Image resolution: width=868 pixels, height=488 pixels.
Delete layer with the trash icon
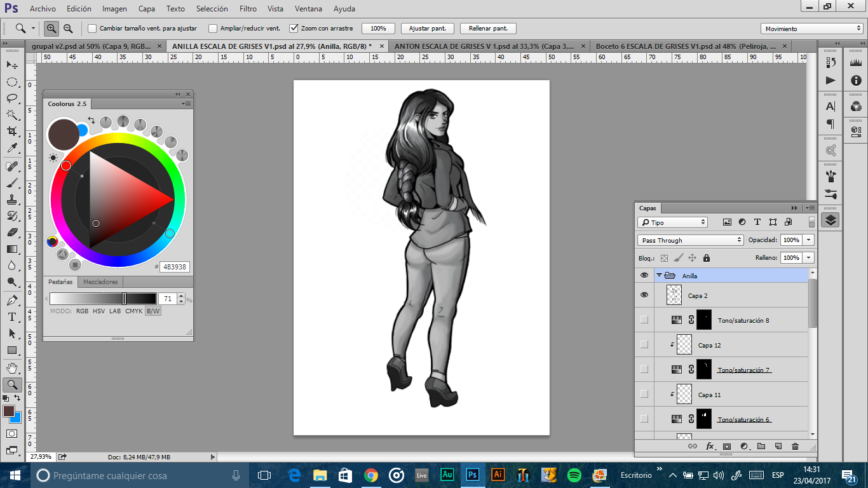click(x=795, y=447)
